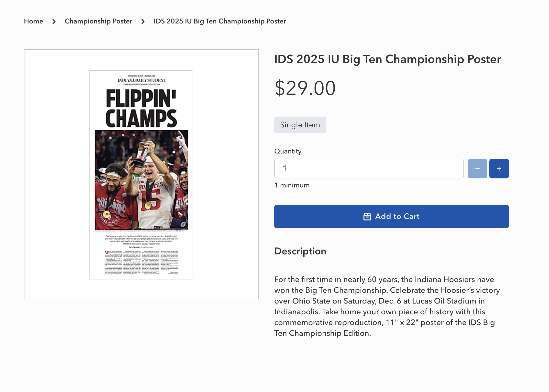Click the Description heading
Viewport: 549px width, 392px height.
click(300, 251)
